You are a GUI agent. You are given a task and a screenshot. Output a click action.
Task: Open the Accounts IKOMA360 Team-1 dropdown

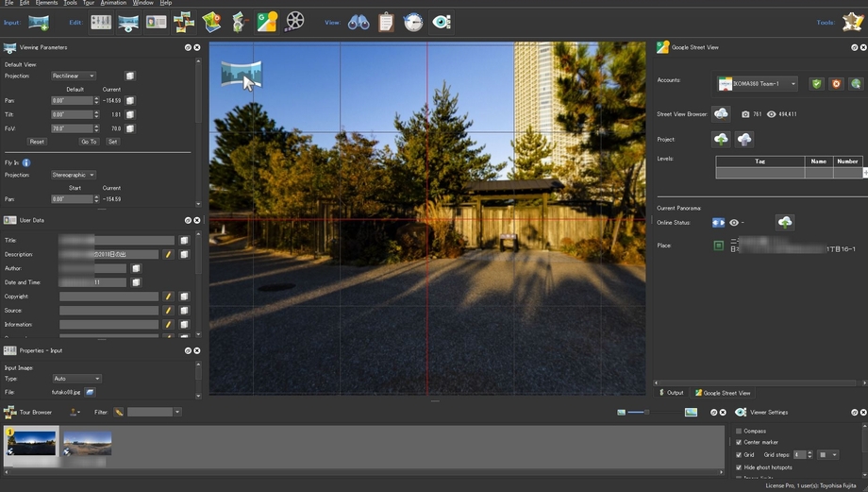tap(758, 84)
